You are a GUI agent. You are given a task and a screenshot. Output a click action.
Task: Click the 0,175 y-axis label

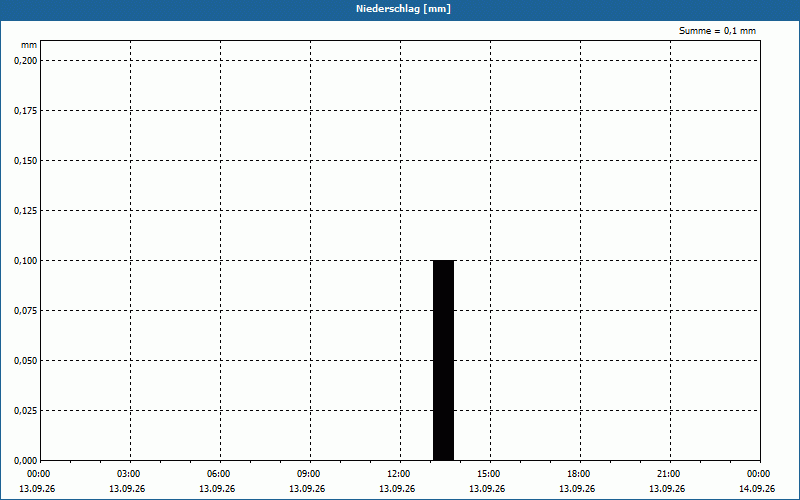(26, 111)
